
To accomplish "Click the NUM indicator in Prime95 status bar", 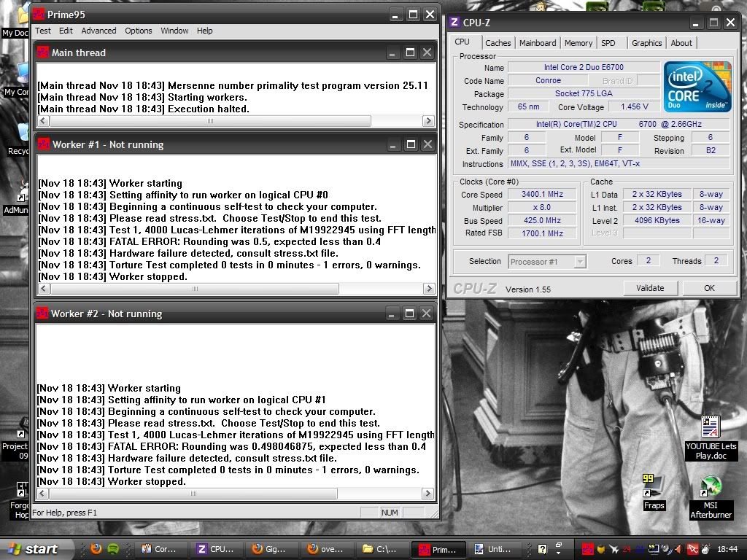I will click(390, 513).
